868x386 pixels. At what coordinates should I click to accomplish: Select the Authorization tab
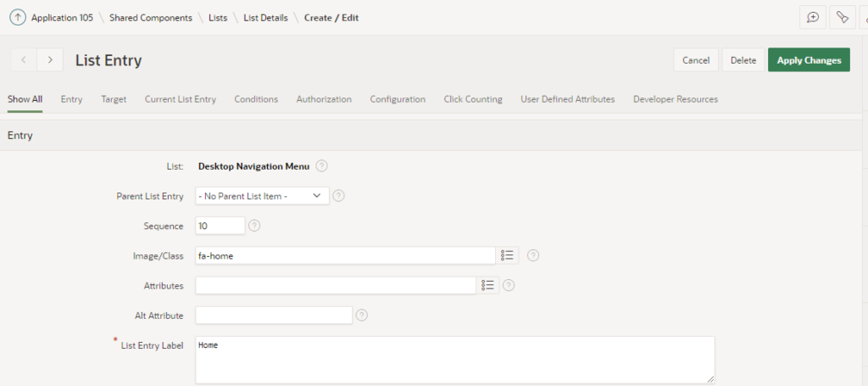click(324, 99)
